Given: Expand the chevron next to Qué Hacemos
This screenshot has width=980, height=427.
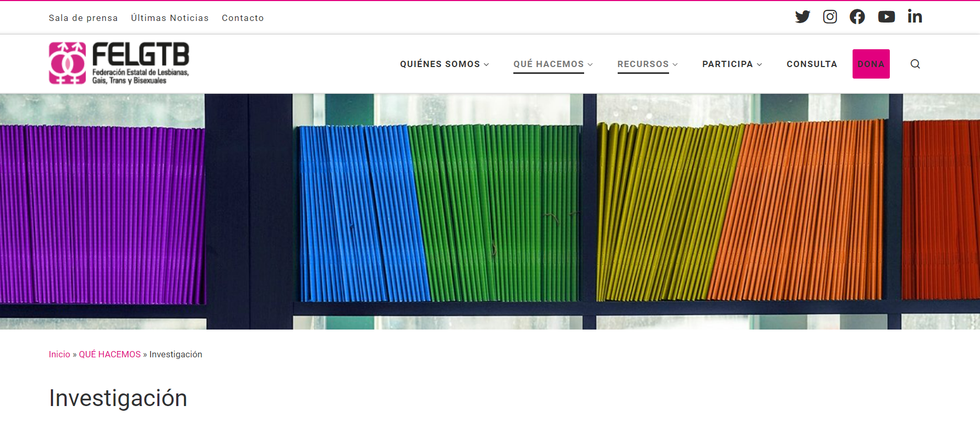Looking at the screenshot, I should pyautogui.click(x=590, y=64).
